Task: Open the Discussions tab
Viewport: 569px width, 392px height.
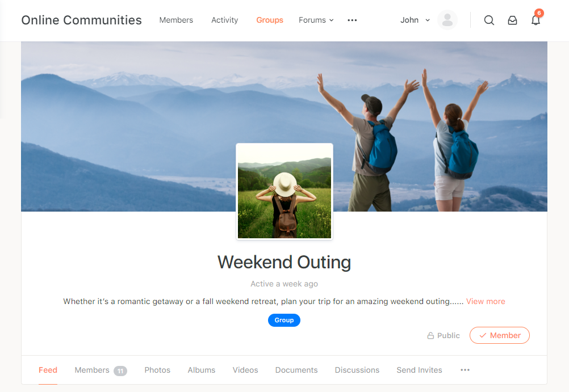Action: (x=357, y=370)
